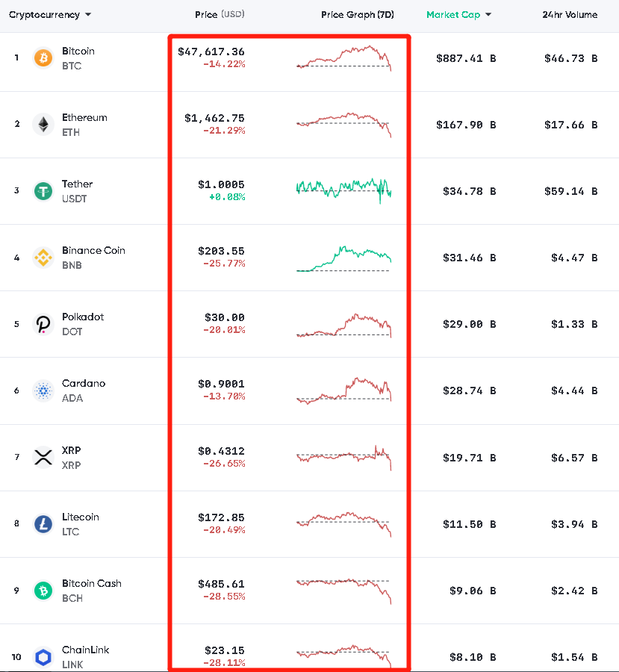Click the XRP logo icon
Image resolution: width=619 pixels, height=672 pixels.
[x=43, y=457]
